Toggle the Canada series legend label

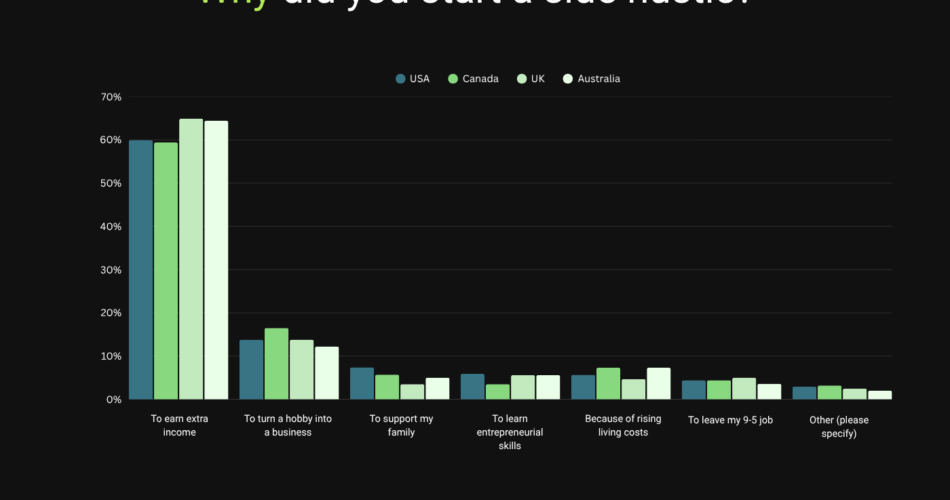480,79
